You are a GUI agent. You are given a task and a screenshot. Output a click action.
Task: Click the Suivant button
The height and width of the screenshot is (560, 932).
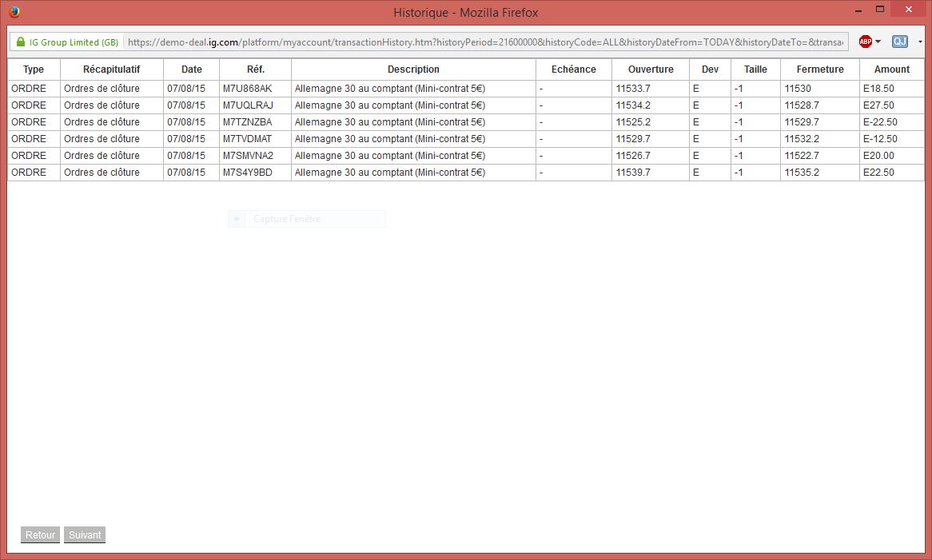point(85,534)
